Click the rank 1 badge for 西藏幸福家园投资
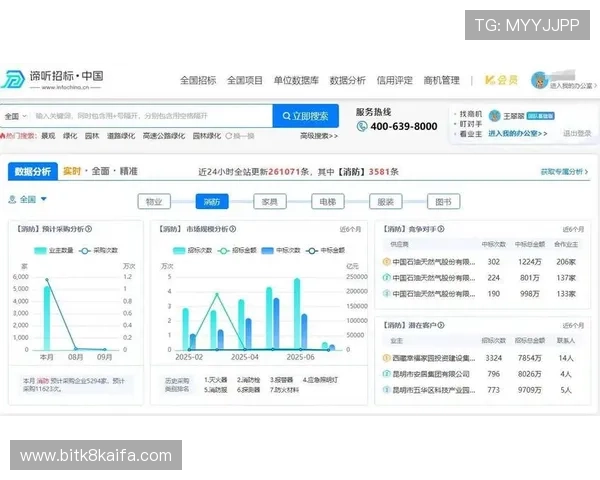600x480 pixels. (386, 358)
